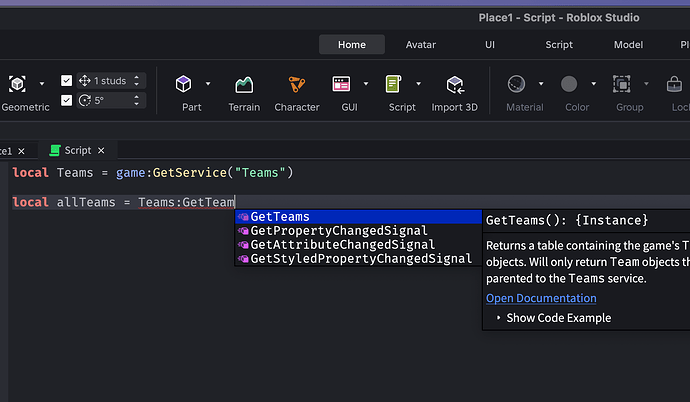The image size is (690, 402).
Task: Switch to the Home ribbon tab
Action: tap(352, 44)
